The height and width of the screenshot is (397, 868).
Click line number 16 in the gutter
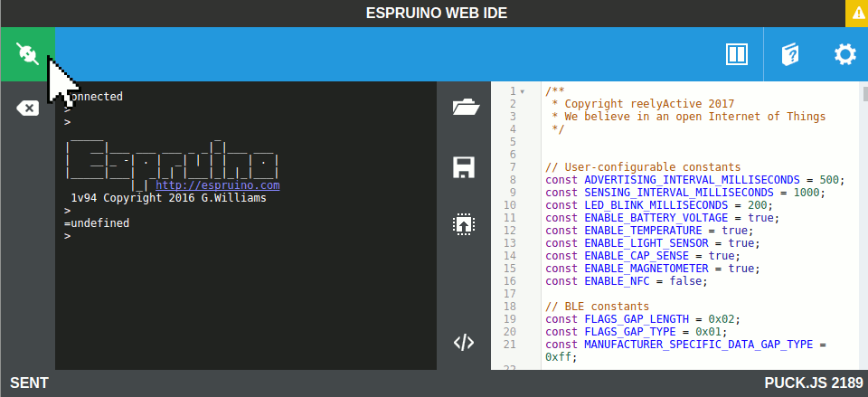tap(510, 280)
